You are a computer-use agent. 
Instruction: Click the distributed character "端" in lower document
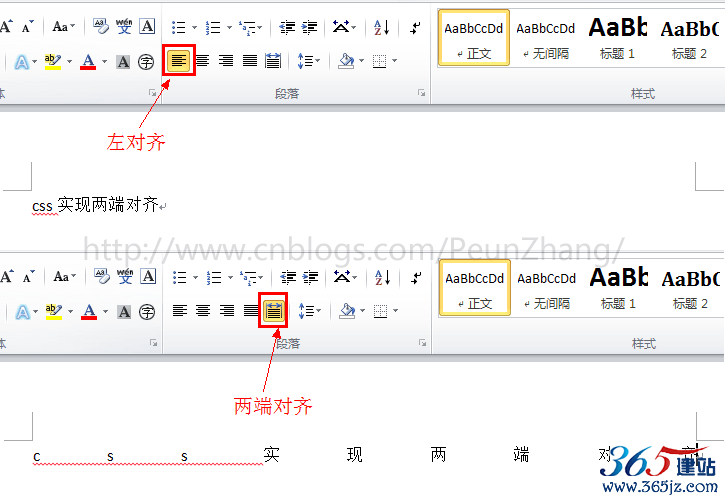pyautogui.click(x=521, y=455)
